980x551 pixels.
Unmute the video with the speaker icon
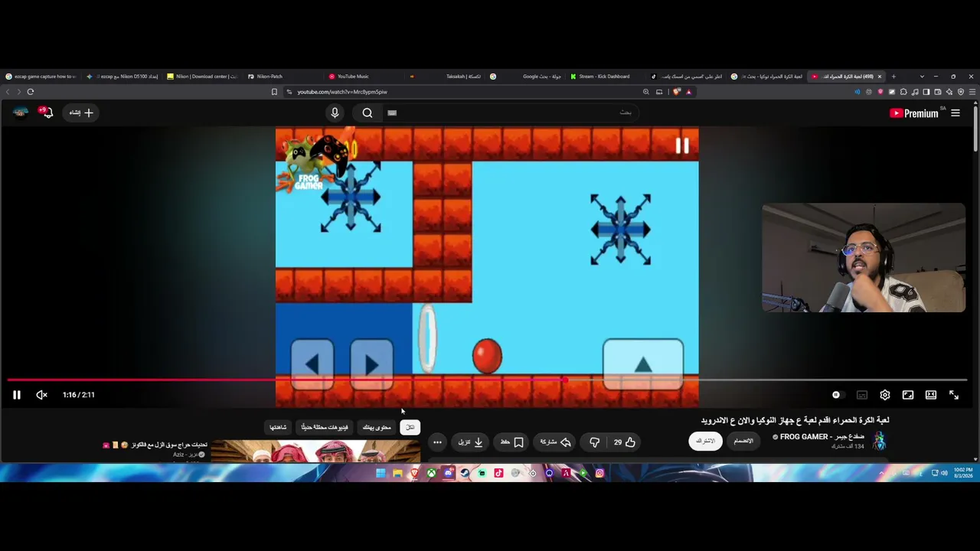41,395
